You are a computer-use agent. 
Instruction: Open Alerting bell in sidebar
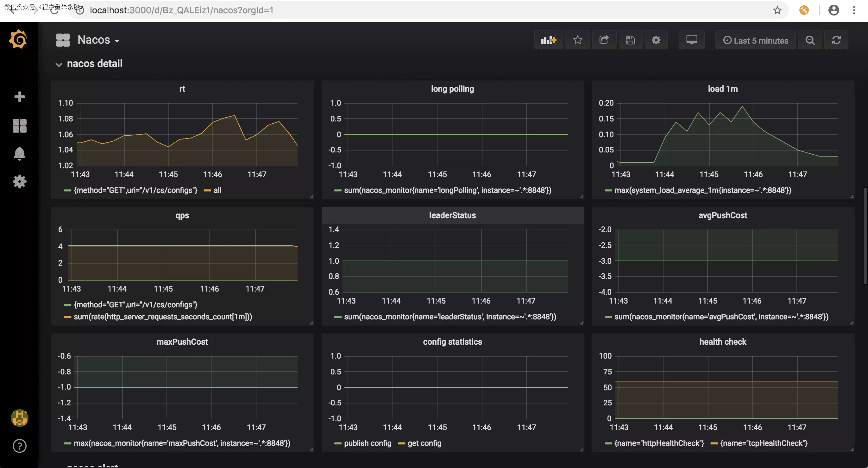click(x=20, y=154)
